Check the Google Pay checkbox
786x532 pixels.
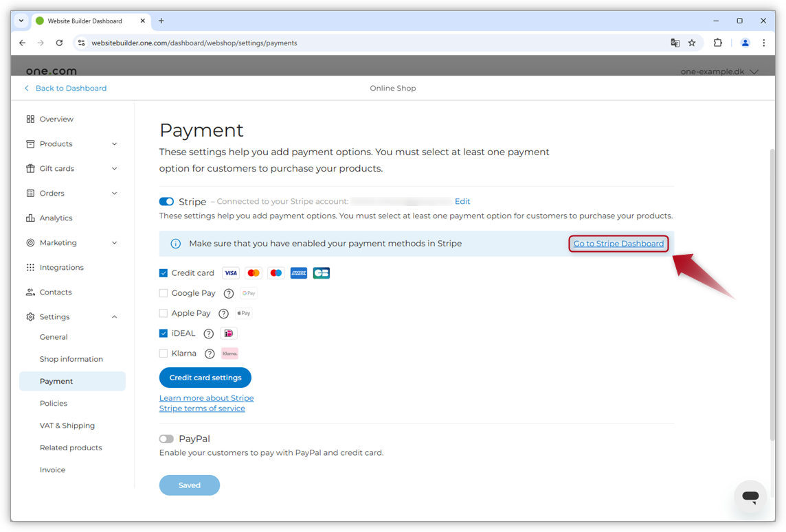click(164, 293)
